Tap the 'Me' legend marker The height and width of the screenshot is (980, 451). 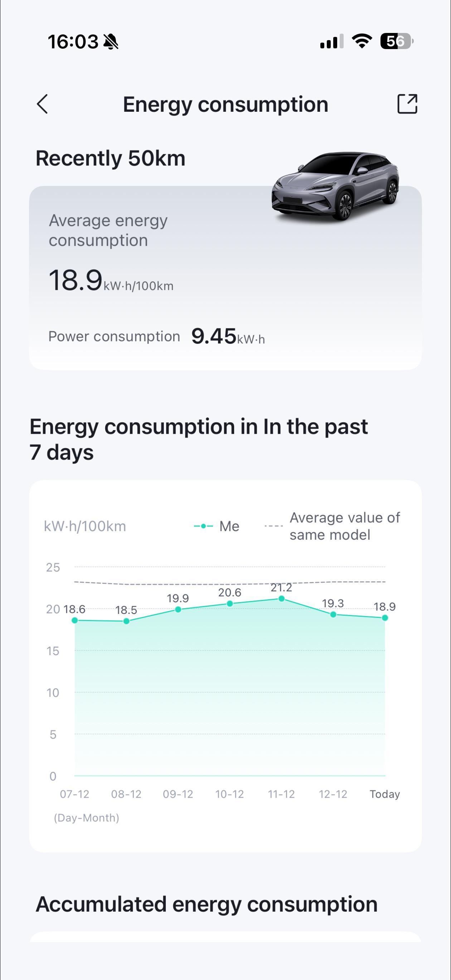(x=203, y=526)
